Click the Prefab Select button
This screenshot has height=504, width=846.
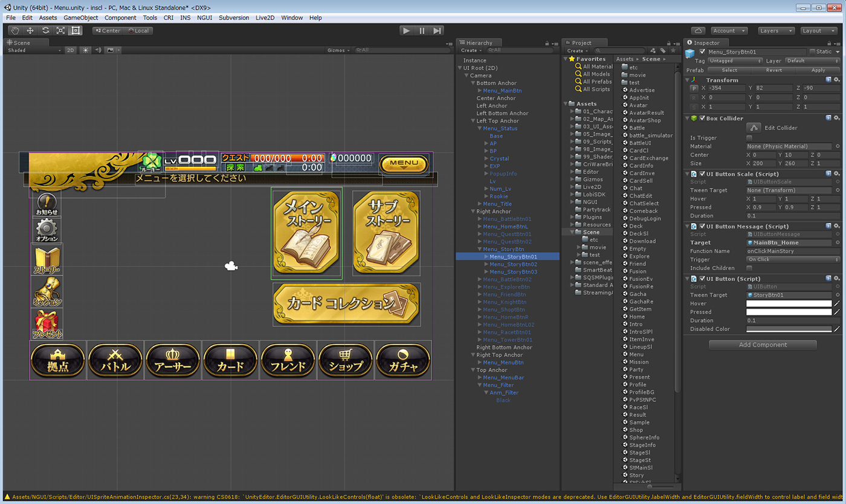click(729, 70)
